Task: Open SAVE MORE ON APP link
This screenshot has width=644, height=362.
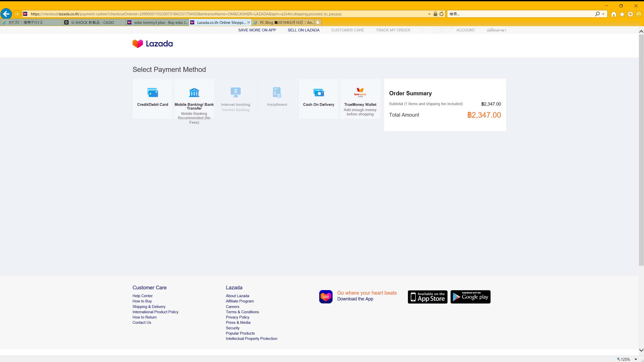Action: pos(257,30)
